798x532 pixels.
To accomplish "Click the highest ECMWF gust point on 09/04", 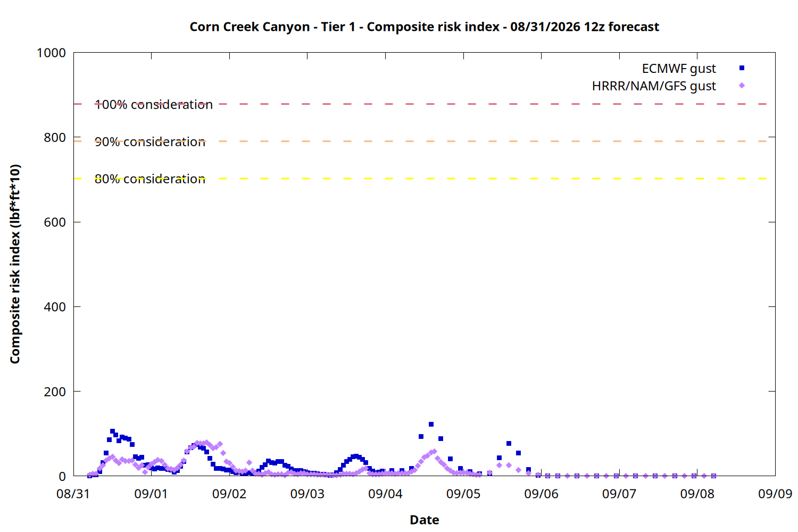I will tap(431, 425).
